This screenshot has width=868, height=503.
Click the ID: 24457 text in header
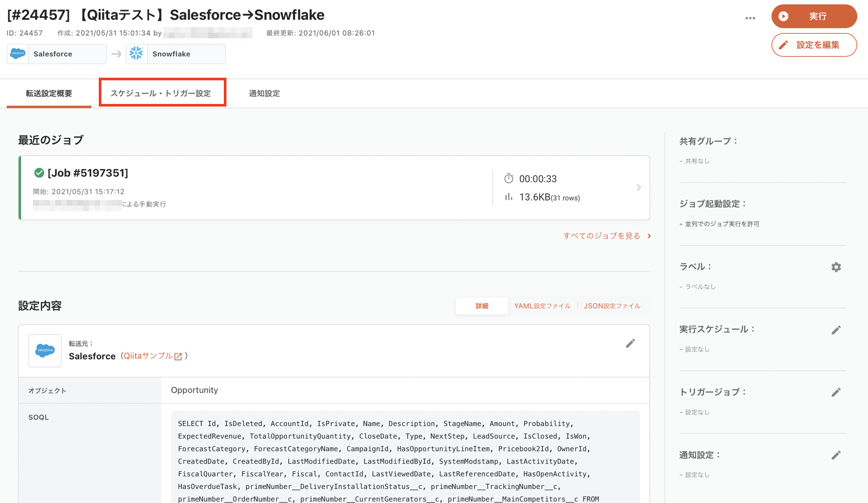25,33
